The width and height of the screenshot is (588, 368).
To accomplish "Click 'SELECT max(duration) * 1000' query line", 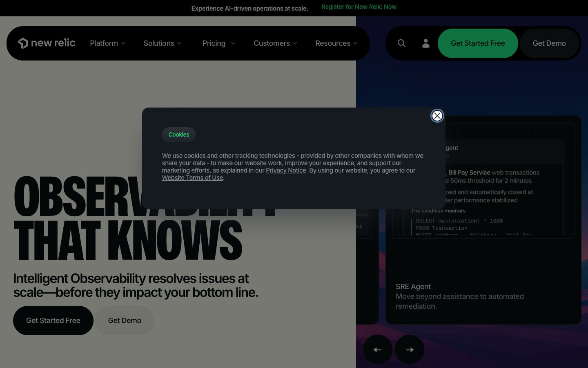I will [459, 221].
